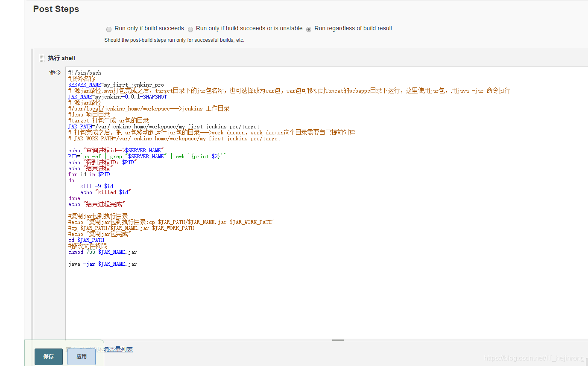Click the 应用 apply button
Screen dimensions: 588x366
pos(82,357)
